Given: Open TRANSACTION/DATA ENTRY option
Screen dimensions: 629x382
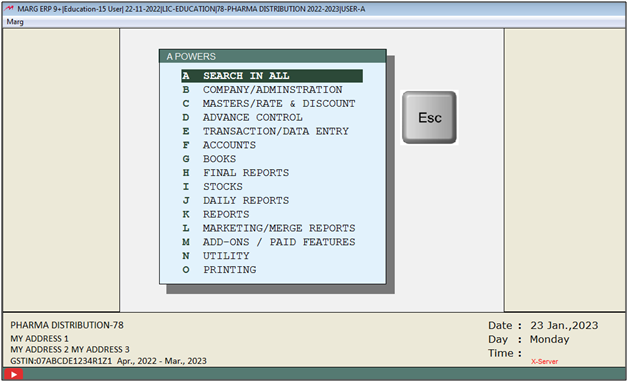Looking at the screenshot, I should pyautogui.click(x=266, y=131).
